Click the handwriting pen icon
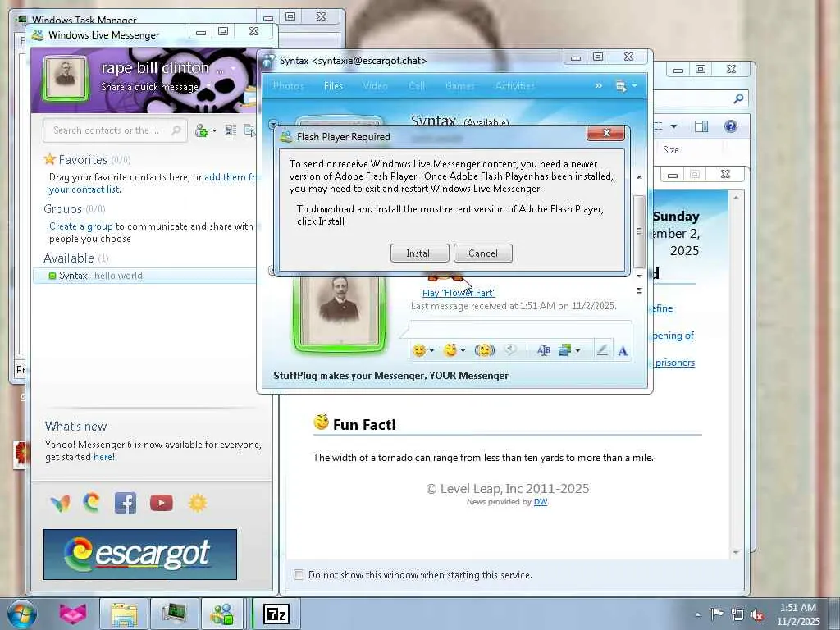 click(x=602, y=350)
